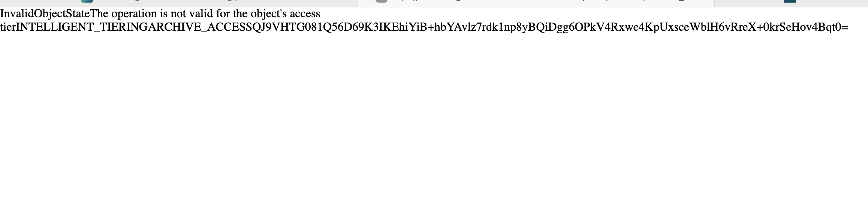Image resolution: width=868 pixels, height=197 pixels.
Task: Switch to the rightmost browser tab
Action: tap(791, 3)
